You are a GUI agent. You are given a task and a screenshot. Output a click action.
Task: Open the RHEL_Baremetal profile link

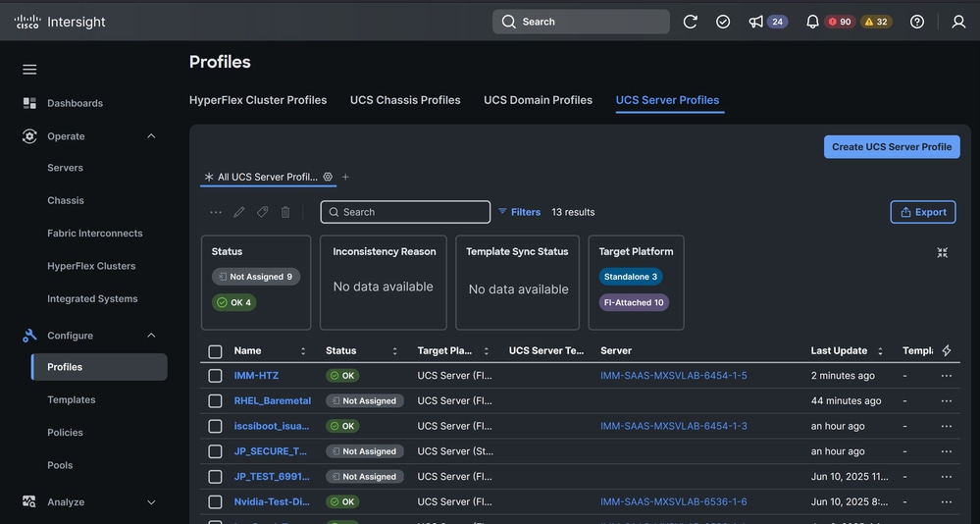tap(273, 400)
